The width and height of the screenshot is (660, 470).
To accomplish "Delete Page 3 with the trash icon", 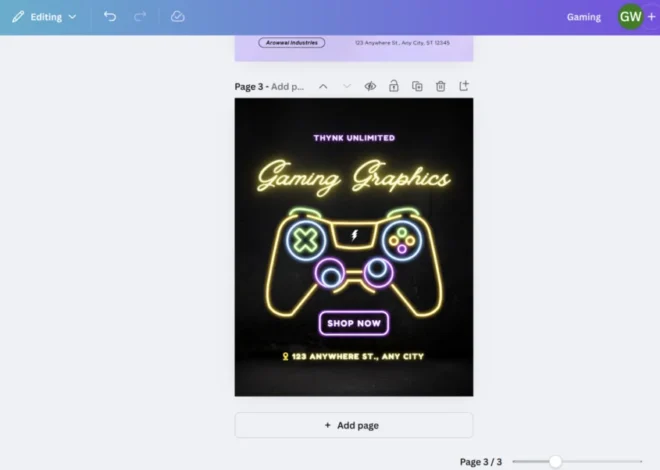I will click(x=440, y=86).
